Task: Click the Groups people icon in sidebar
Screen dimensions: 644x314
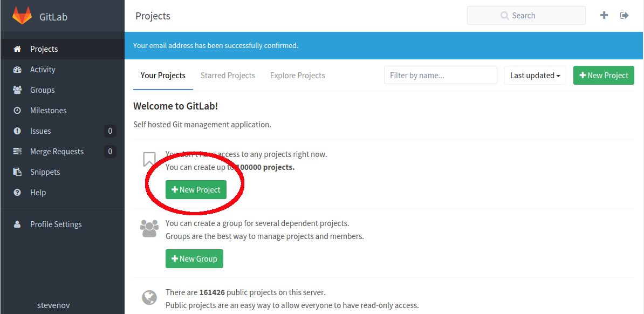Action: (17, 90)
